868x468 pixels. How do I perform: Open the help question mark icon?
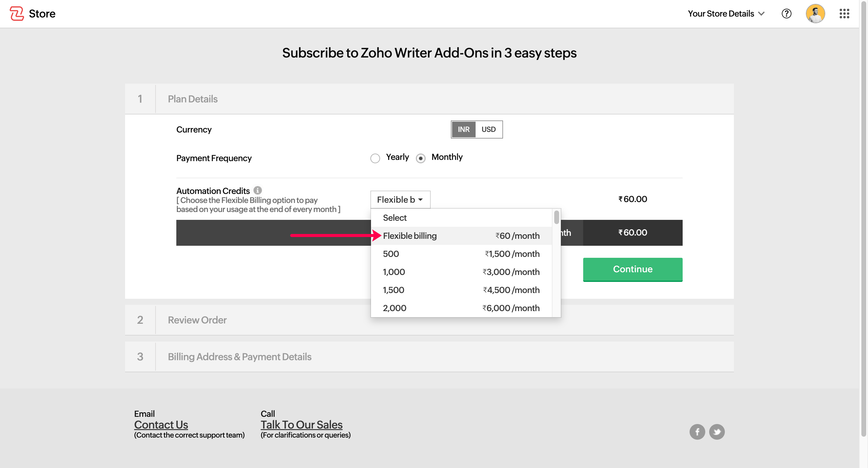(x=786, y=14)
